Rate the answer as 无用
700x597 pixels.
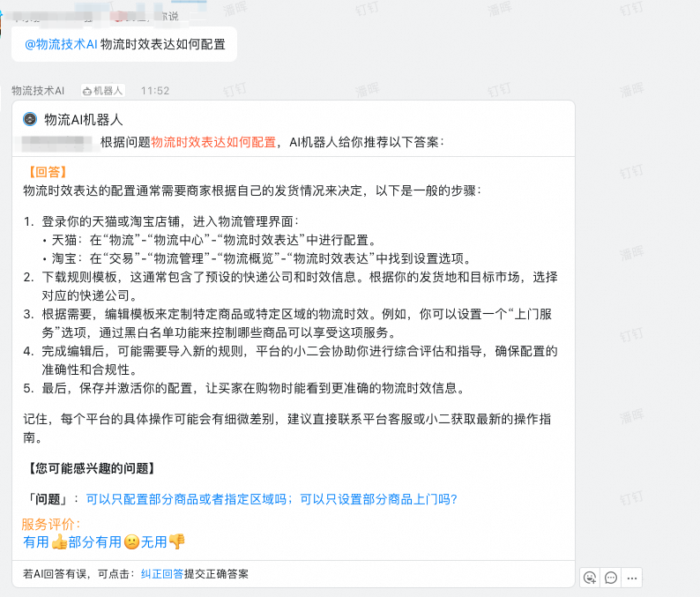coord(154,542)
